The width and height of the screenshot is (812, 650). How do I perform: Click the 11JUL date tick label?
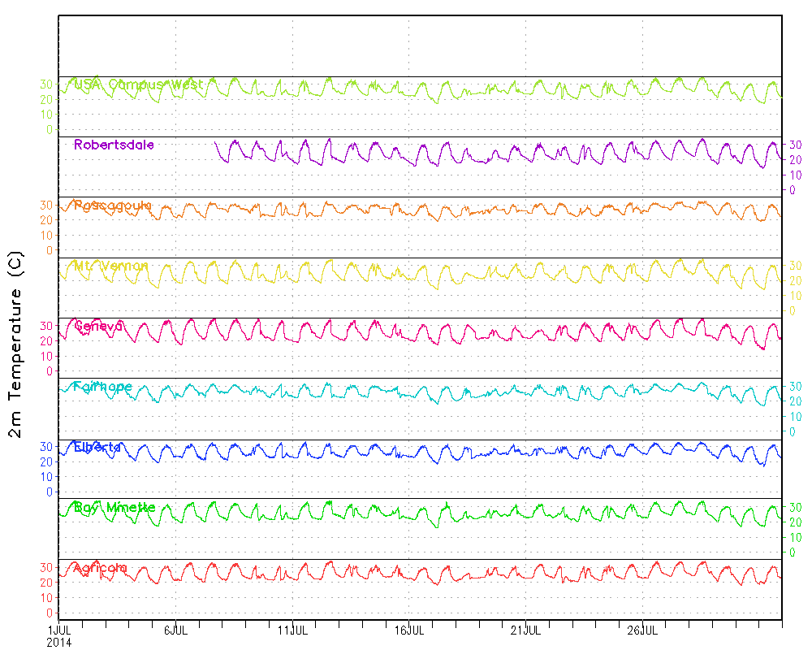pos(293,630)
